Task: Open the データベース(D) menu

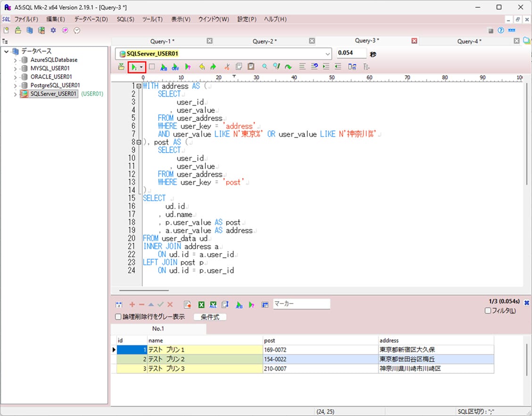Action: tap(91, 19)
